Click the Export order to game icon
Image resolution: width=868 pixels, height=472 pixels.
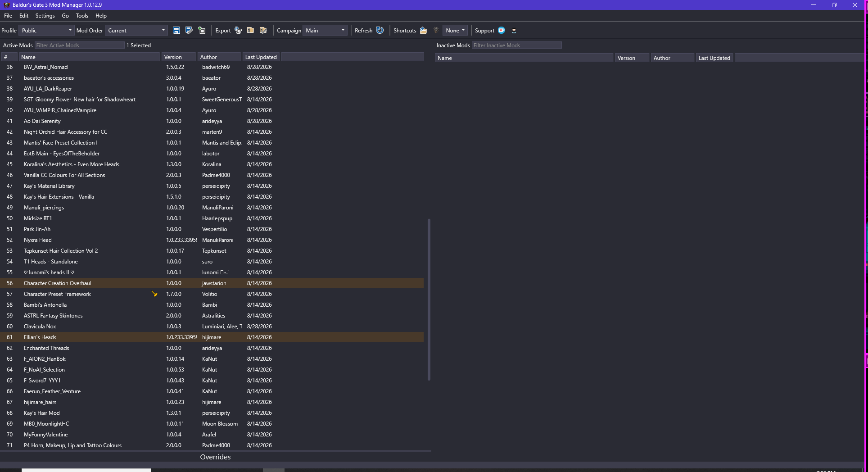(x=238, y=30)
